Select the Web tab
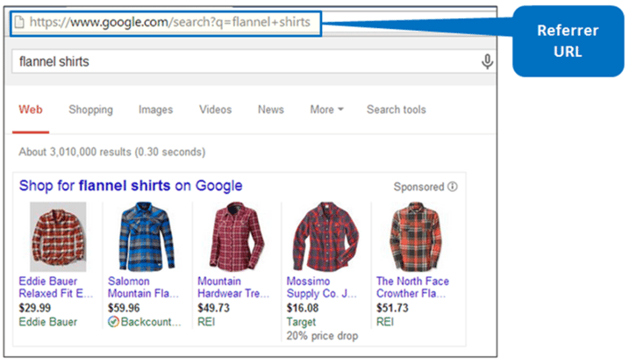Viewport: 629px width, 364px height. coord(31,110)
